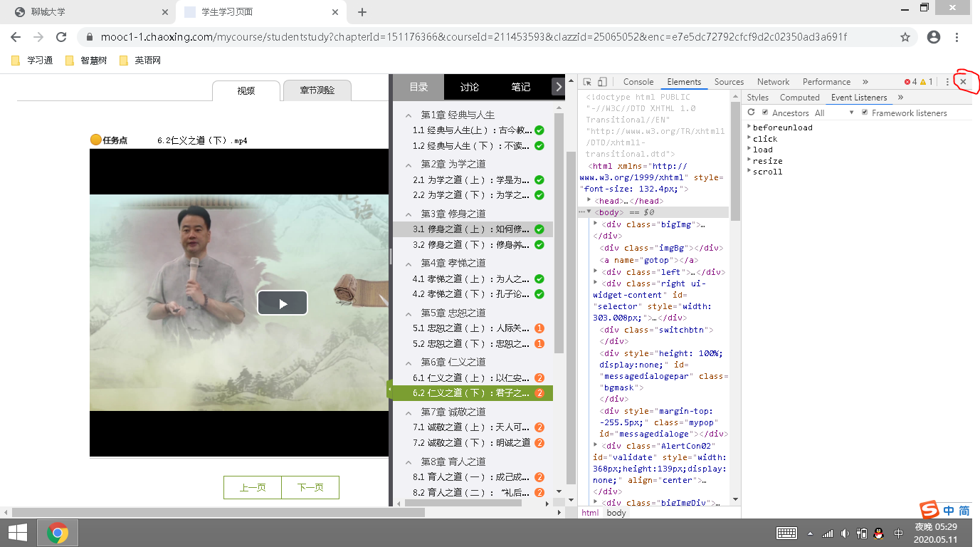Switch to the Console tab
Screen dimensions: 980x547
click(x=638, y=82)
